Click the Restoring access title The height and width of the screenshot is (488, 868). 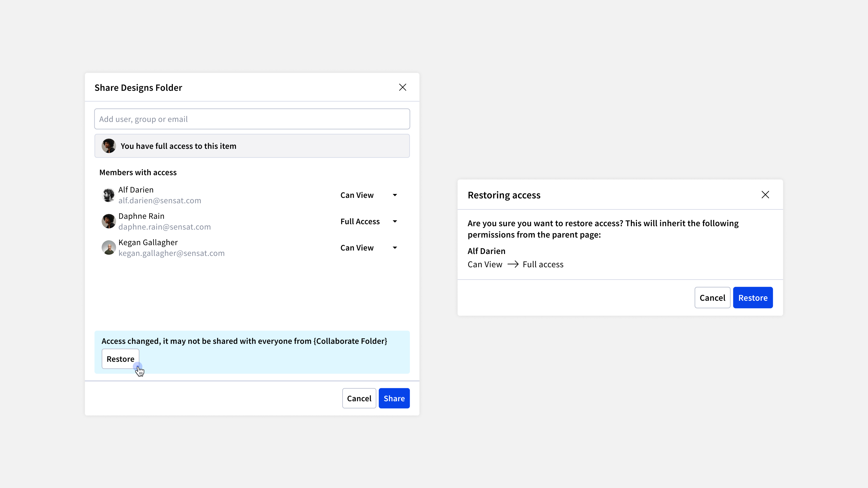click(x=504, y=195)
